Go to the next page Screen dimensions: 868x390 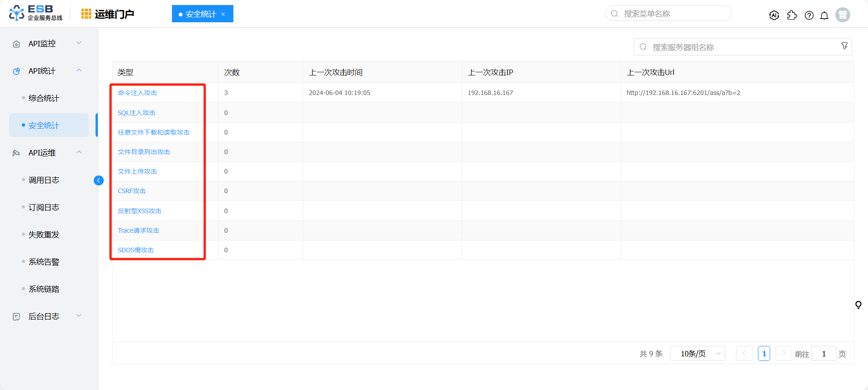784,353
